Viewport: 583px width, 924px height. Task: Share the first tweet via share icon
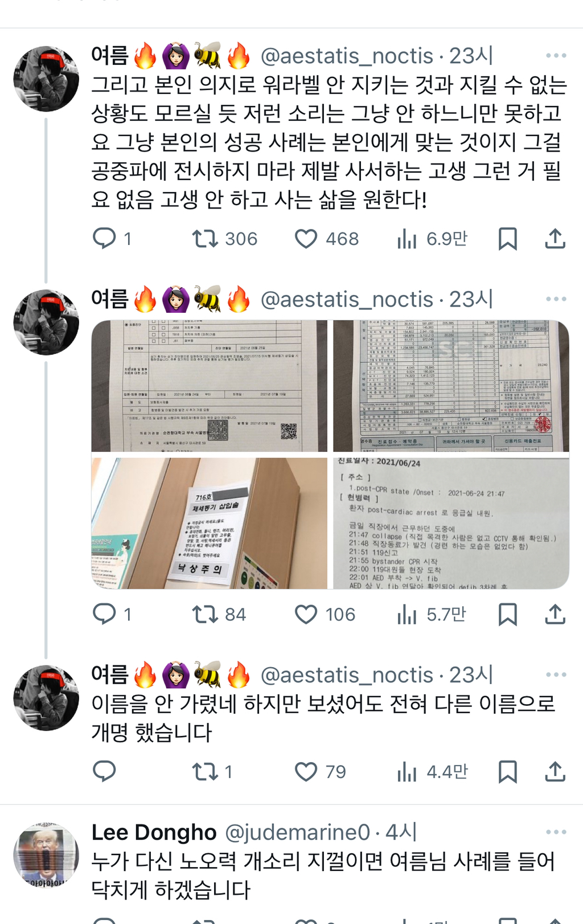(x=555, y=238)
